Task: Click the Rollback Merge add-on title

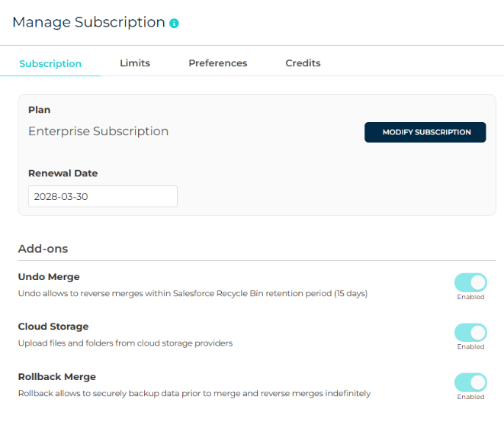Action: (x=57, y=377)
